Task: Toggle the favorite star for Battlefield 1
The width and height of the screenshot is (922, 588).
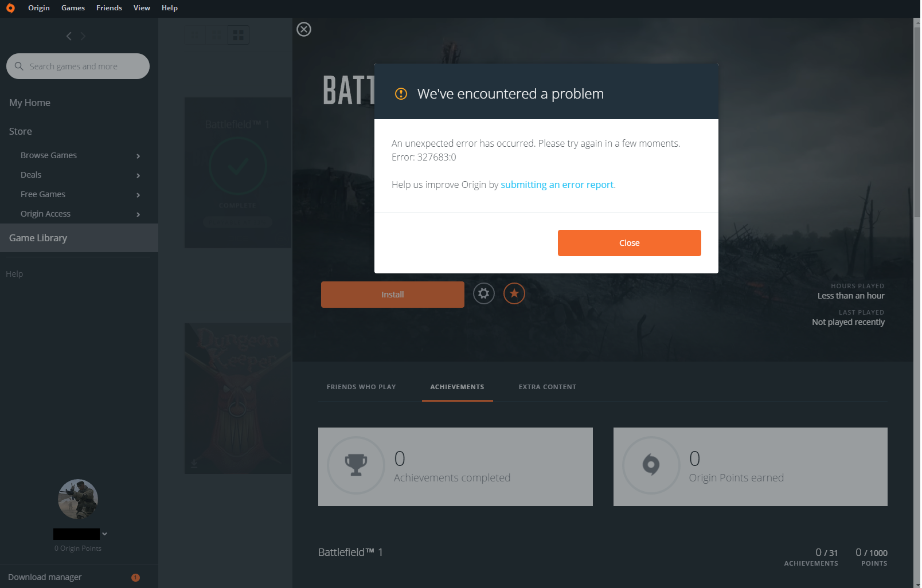Action: pos(514,294)
